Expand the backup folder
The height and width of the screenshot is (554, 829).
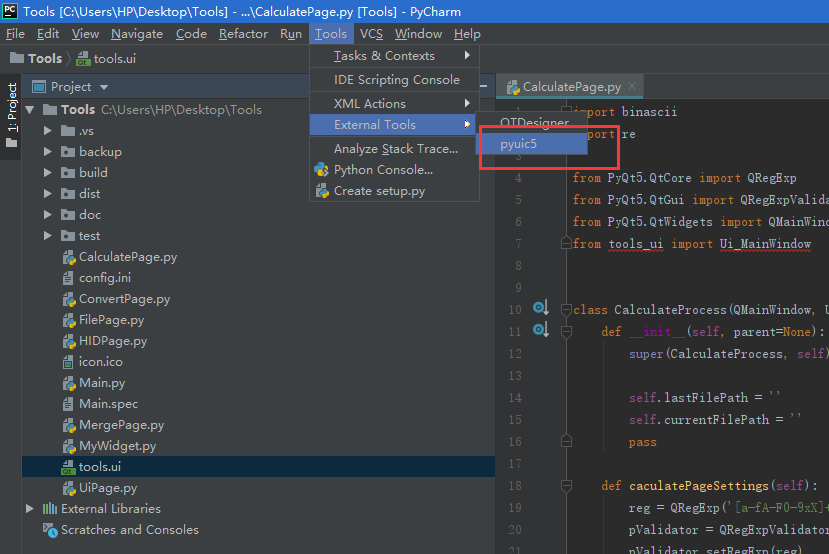[48, 152]
